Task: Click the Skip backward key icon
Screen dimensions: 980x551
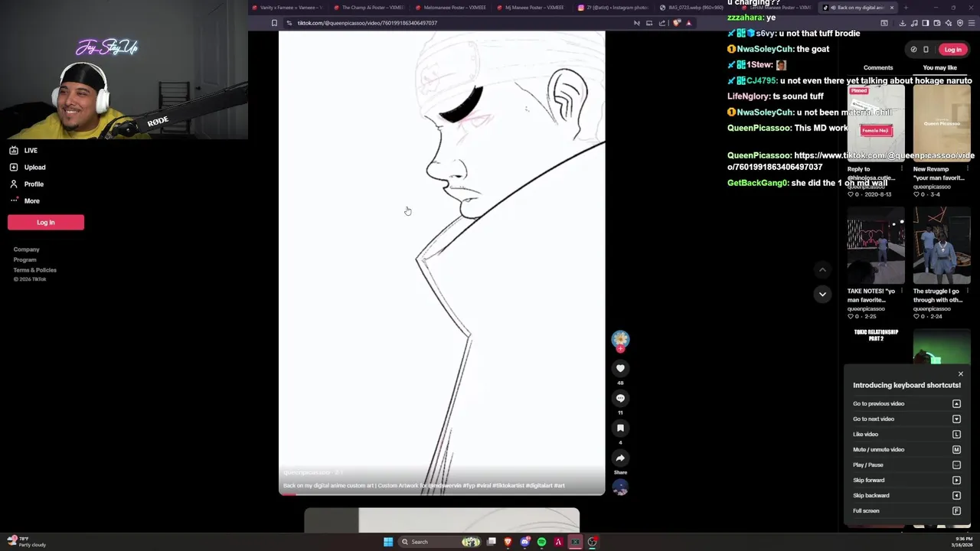Action: 956,495
